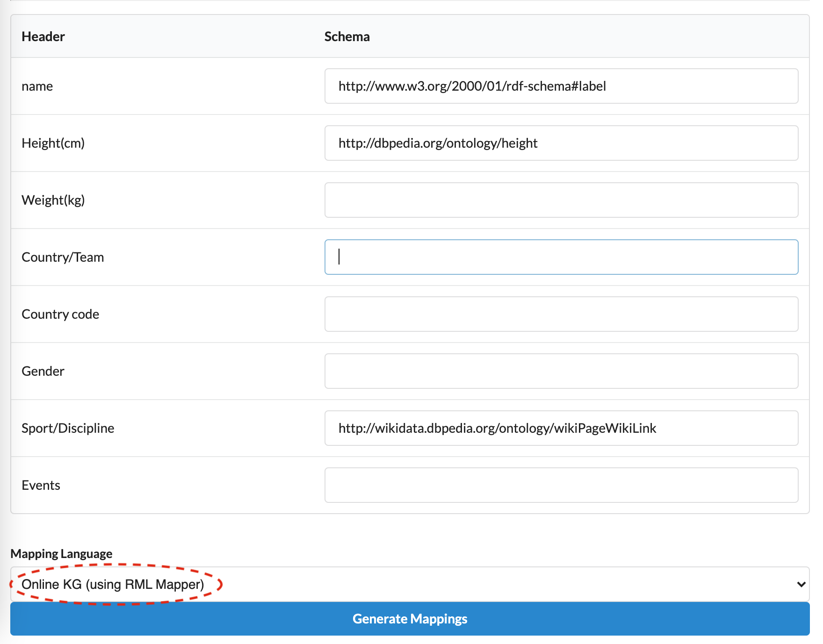The height and width of the screenshot is (644, 823).
Task: Click the name schema input field
Action: pos(561,86)
